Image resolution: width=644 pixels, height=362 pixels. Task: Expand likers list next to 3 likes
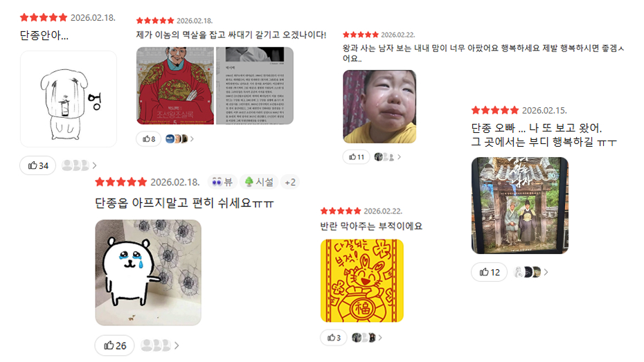click(367, 337)
